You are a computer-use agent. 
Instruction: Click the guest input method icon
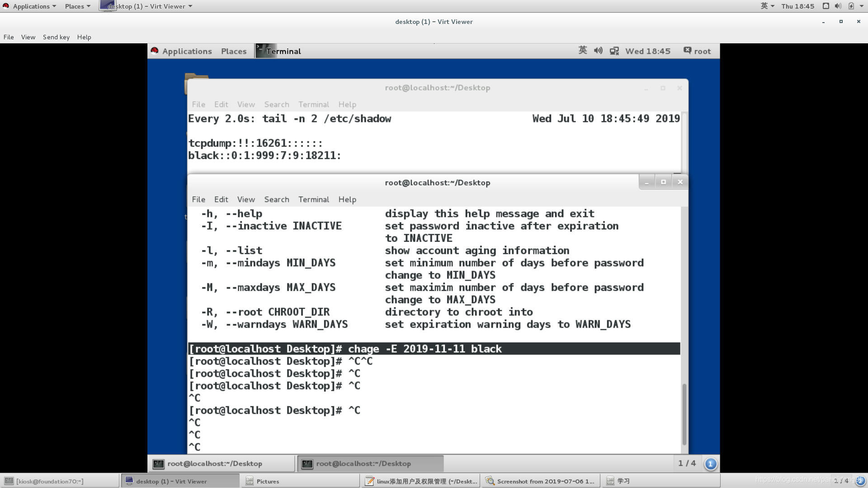(x=583, y=51)
